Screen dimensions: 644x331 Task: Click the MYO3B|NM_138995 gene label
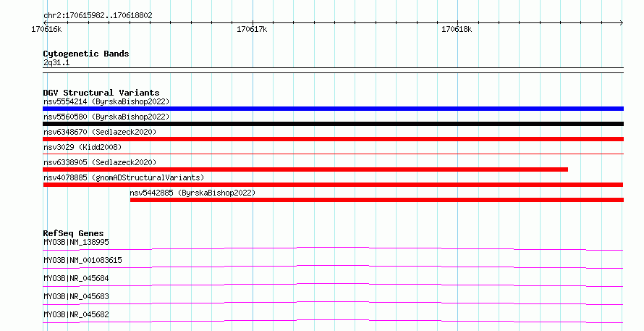77,242
